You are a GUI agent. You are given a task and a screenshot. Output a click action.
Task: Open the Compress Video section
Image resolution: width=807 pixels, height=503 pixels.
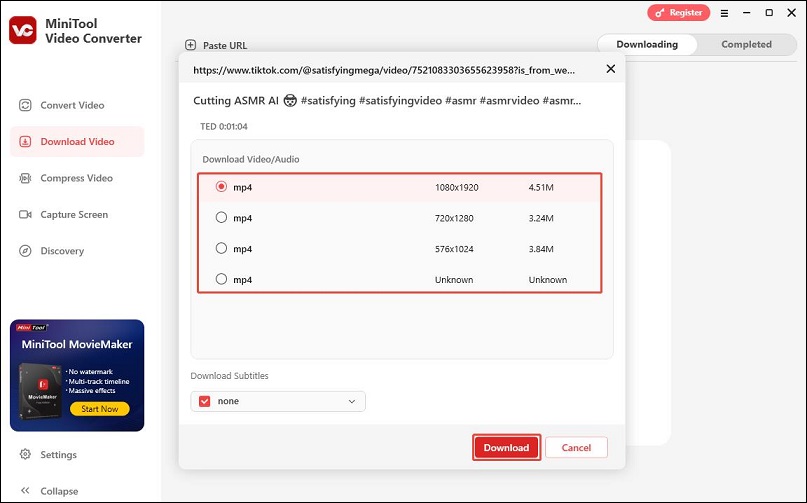[x=77, y=178]
